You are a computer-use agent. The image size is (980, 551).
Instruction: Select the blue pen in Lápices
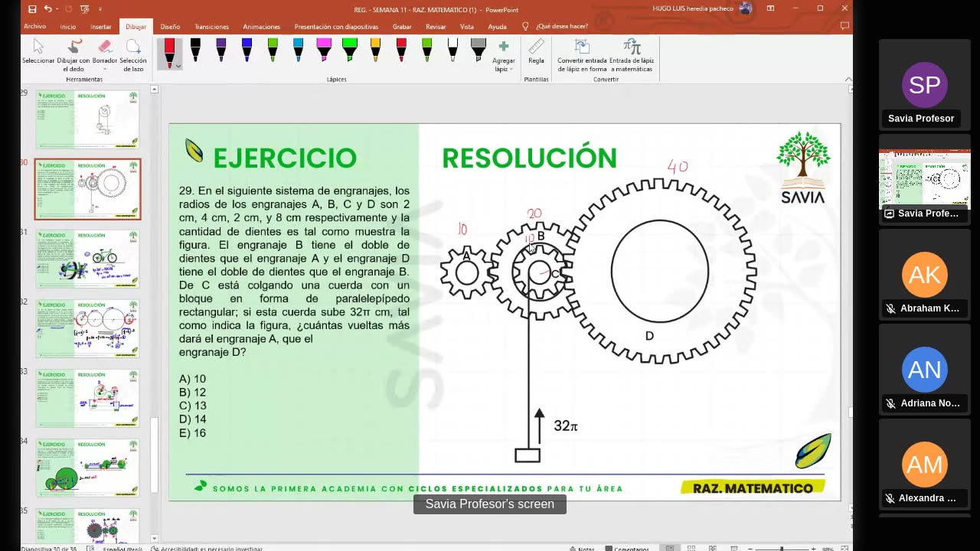(x=247, y=51)
